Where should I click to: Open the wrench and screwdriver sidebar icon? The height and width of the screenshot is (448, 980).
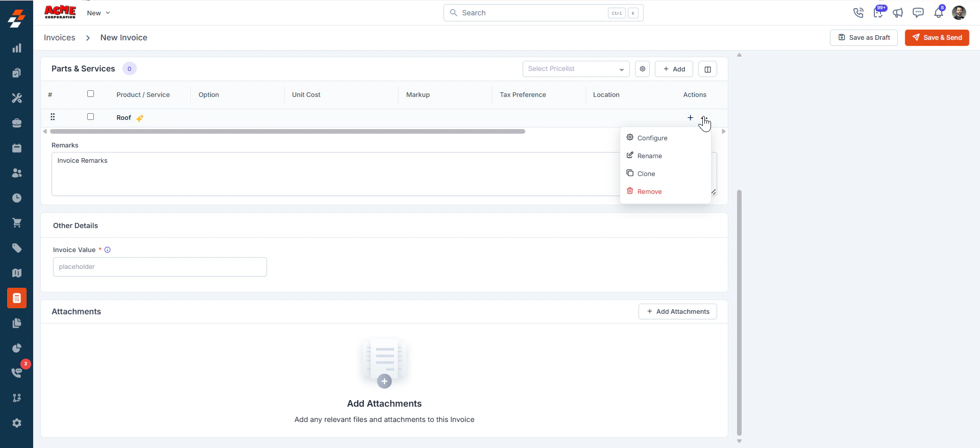pos(17,98)
